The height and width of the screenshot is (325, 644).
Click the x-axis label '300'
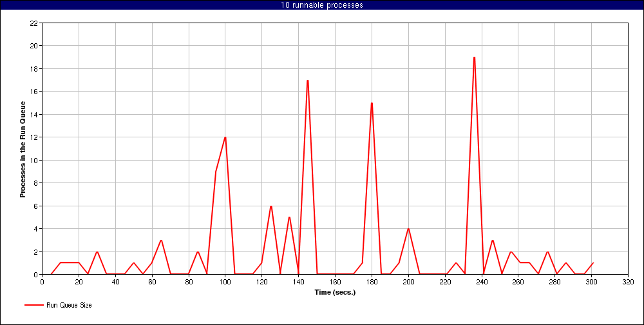591,282
